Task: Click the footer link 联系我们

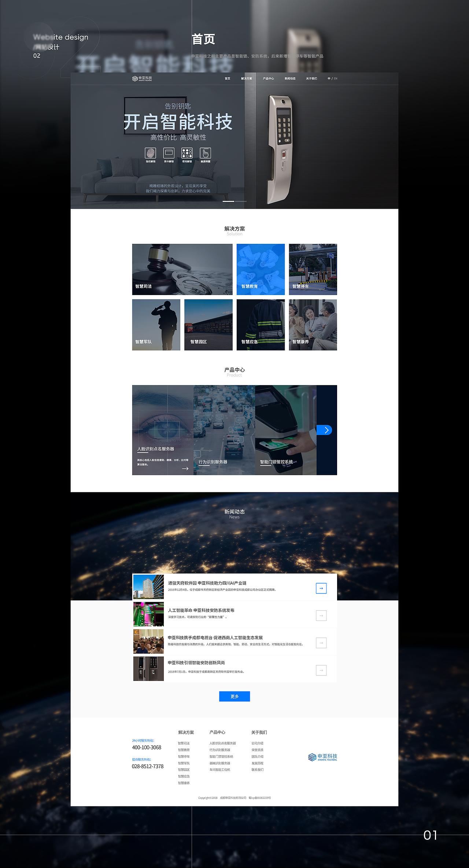Action: (258, 770)
